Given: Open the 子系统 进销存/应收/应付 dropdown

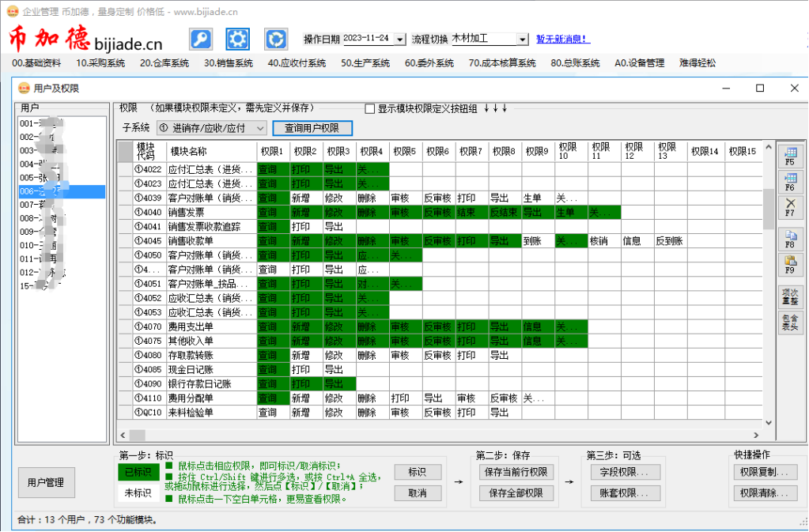Looking at the screenshot, I should point(211,128).
